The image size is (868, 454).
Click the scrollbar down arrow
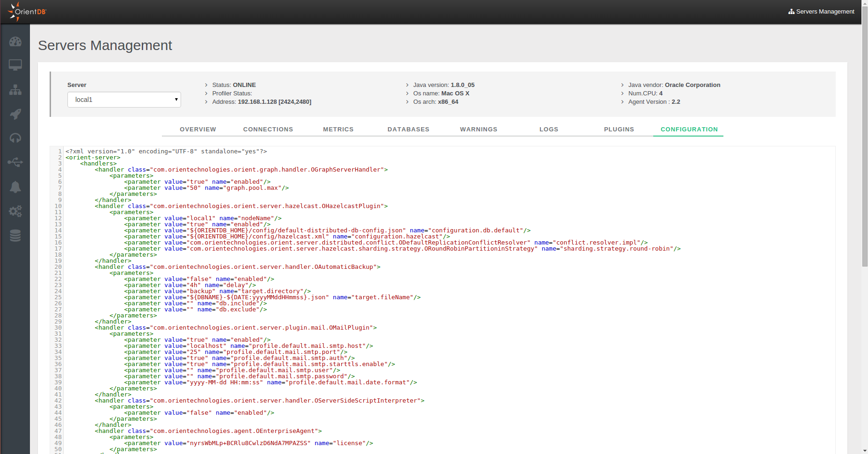[865, 451]
